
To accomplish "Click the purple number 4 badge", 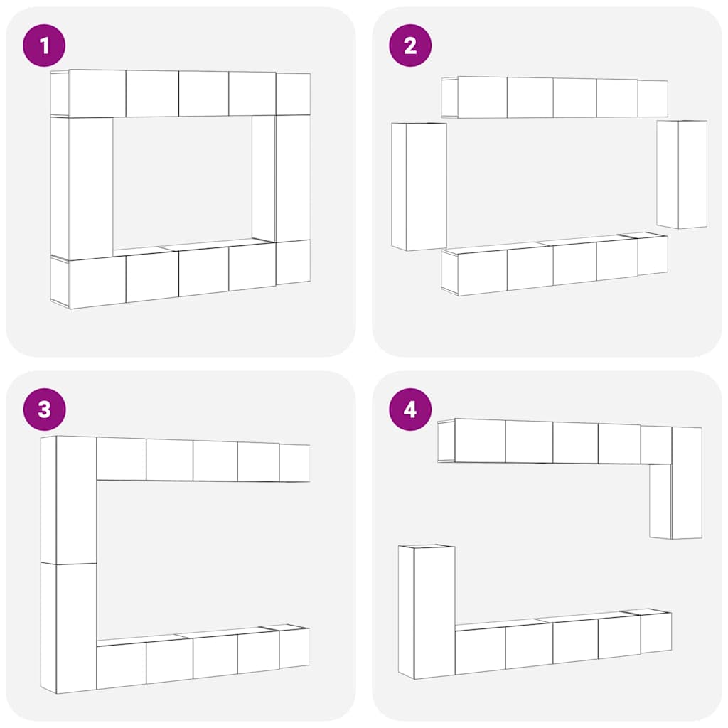I will coord(410,409).
